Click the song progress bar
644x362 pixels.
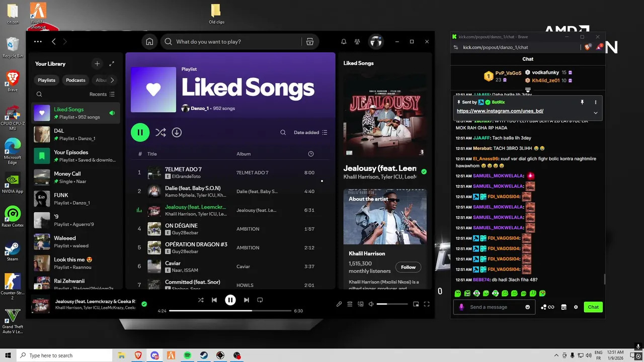pos(230,311)
